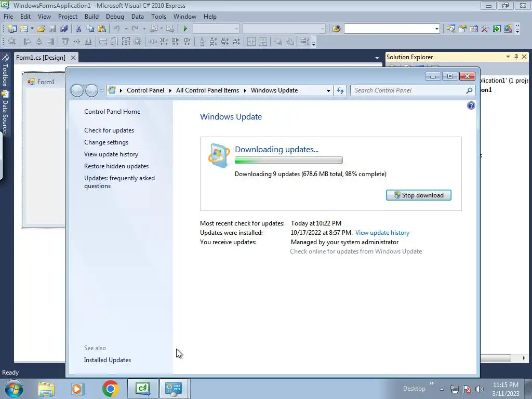Click the Find in Files icon
Screen dimensions: 532x399
point(336,29)
